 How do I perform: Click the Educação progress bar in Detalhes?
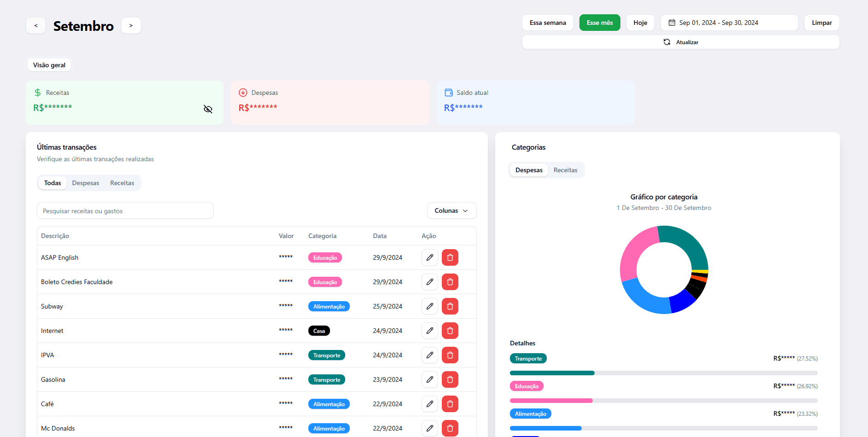664,401
